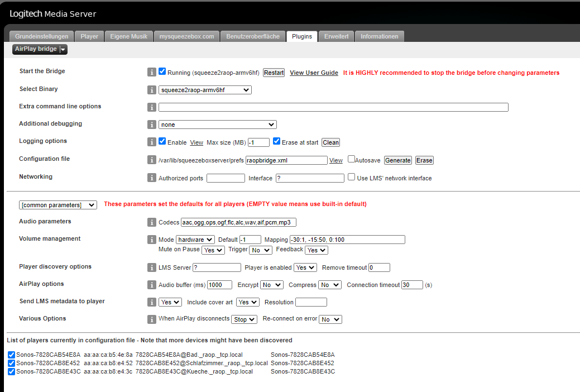This screenshot has width=580, height=392.
Task: Select the Plugins tab
Action: pos(302,36)
